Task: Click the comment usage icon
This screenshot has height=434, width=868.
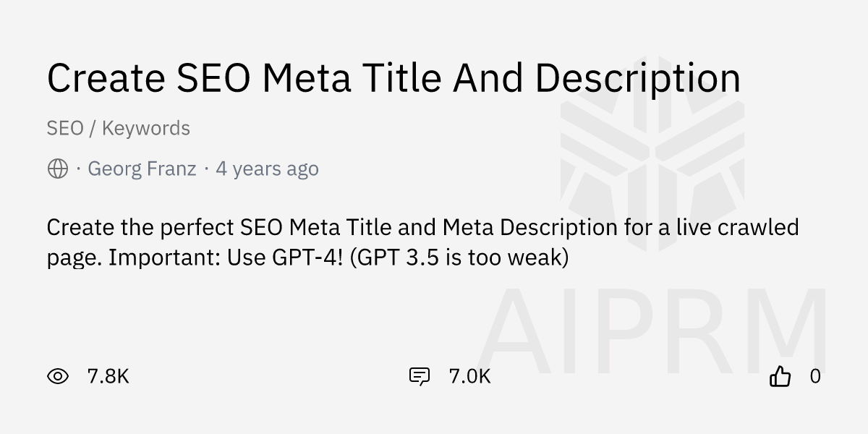Action: (x=420, y=376)
